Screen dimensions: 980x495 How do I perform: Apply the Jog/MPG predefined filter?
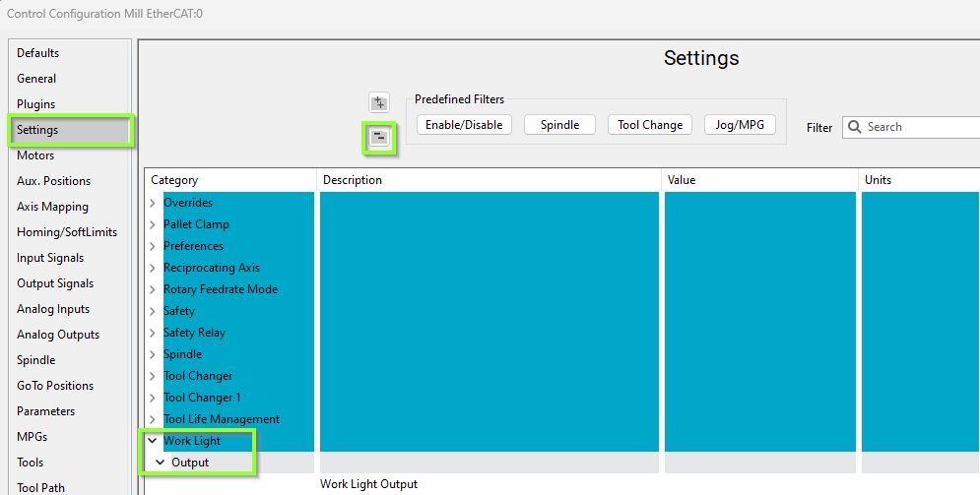point(740,125)
